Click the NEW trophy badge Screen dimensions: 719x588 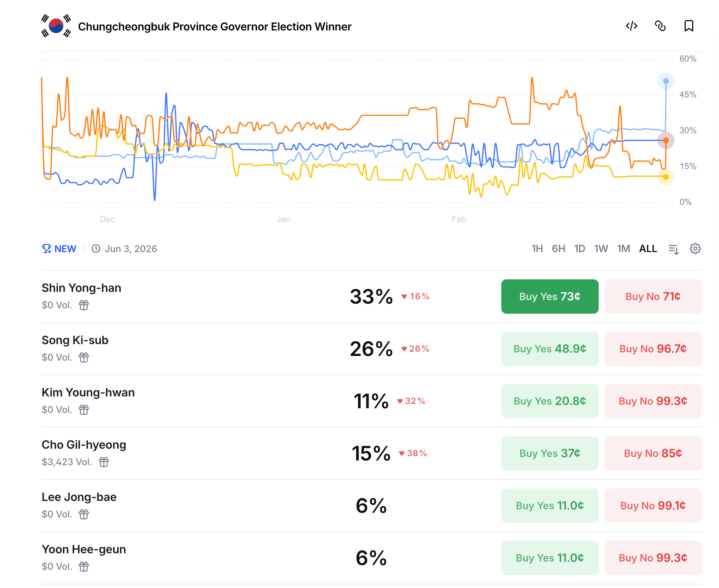click(59, 249)
